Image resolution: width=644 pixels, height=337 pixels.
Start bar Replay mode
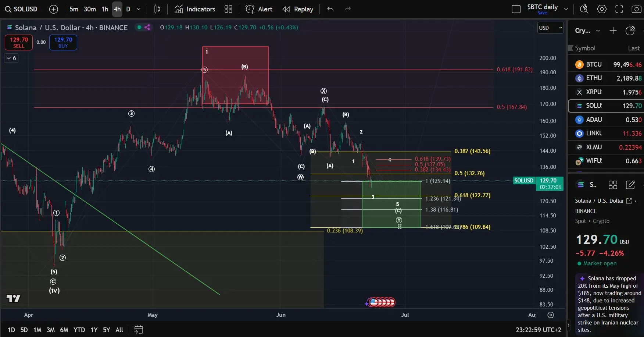[x=298, y=9]
